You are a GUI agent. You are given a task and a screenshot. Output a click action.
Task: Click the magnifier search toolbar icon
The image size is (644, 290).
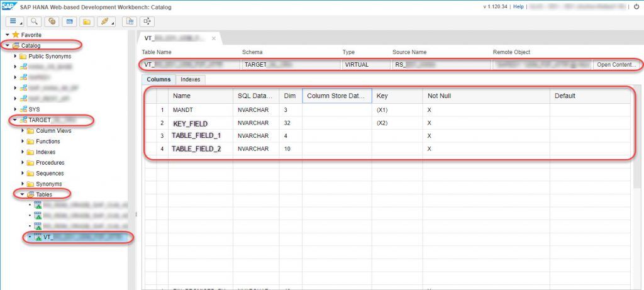pos(35,21)
